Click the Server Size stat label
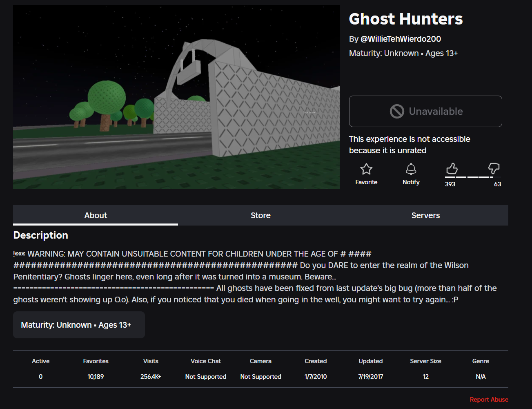This screenshot has height=409, width=532. pos(426,361)
